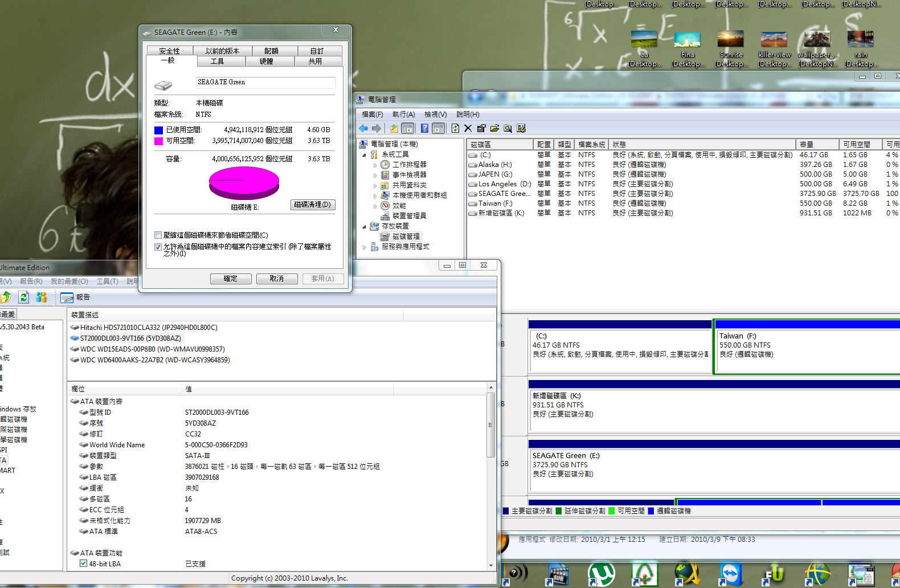Click the black X delete toolbar icon

(468, 129)
